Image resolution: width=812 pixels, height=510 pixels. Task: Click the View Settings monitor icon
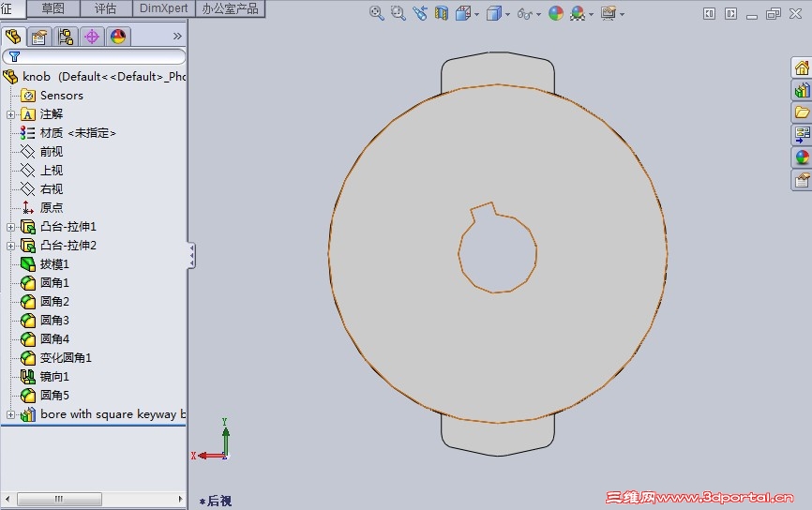point(609,13)
